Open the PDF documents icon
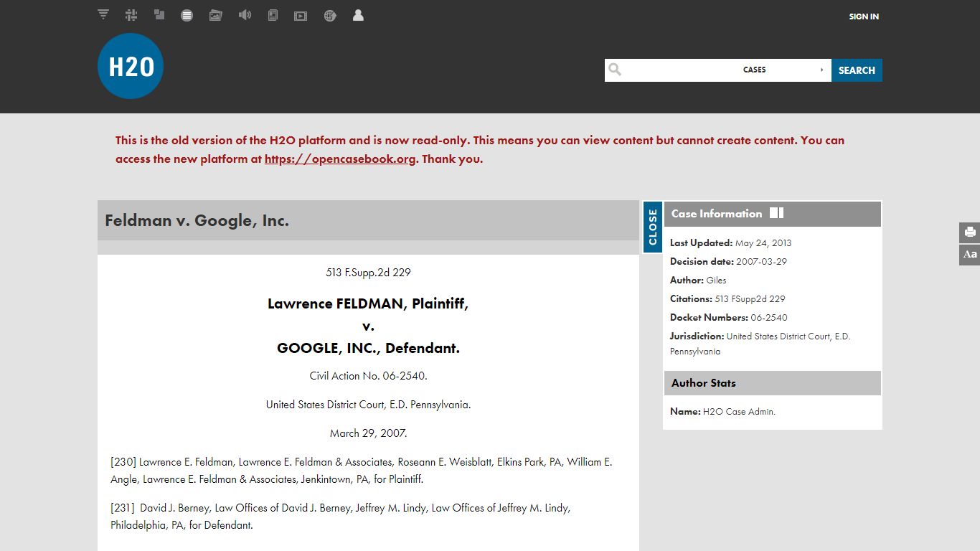This screenshot has width=980, height=551. [x=273, y=15]
